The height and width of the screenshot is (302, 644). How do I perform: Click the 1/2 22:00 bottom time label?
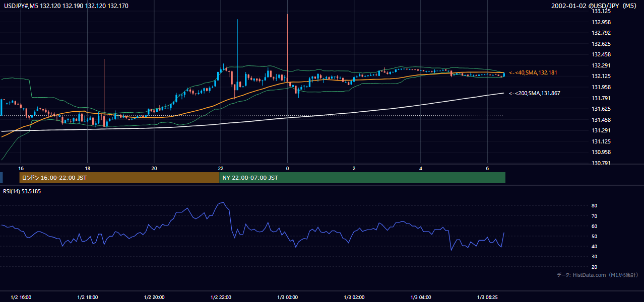pyautogui.click(x=221, y=297)
